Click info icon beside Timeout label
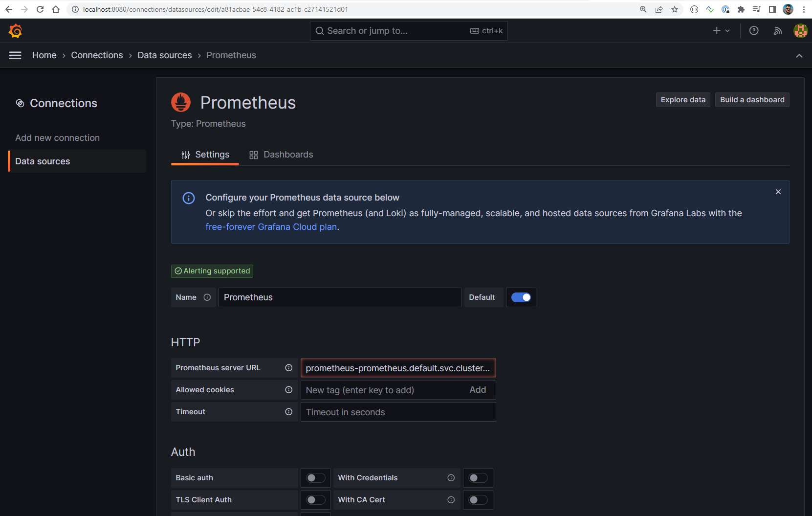This screenshot has width=812, height=516. pos(289,412)
